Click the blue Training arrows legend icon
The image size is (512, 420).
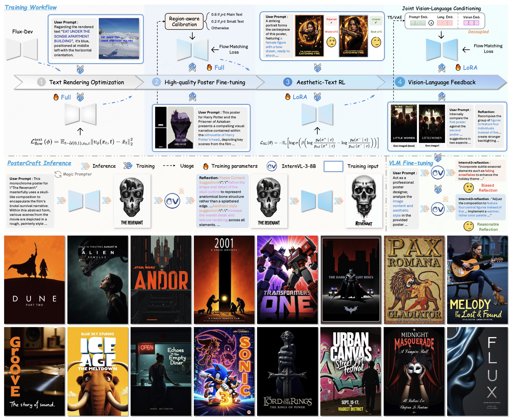tap(127, 166)
